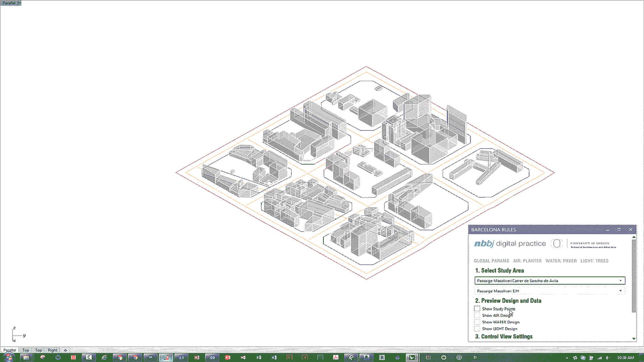Click the 10:38 AM taskbar clock
This screenshot has height=362, width=644.
(625, 358)
